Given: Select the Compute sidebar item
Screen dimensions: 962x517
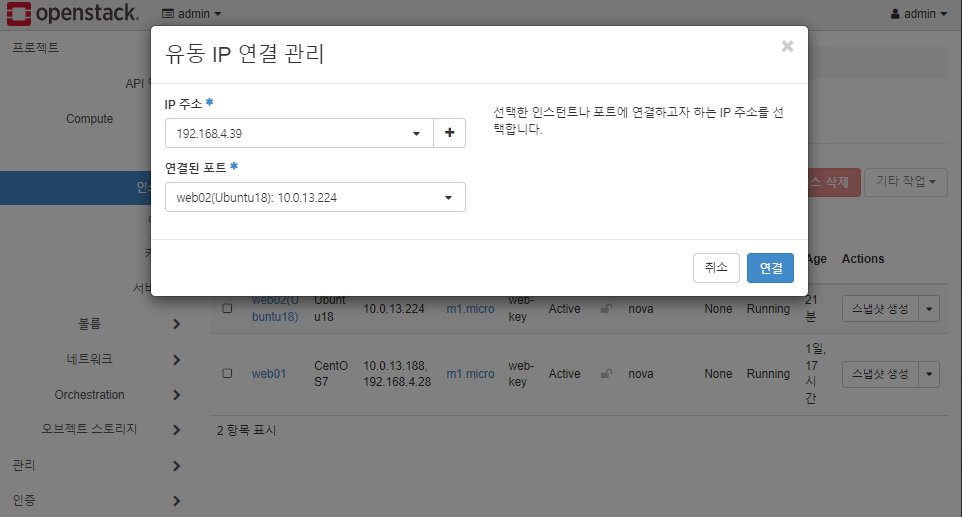Looking at the screenshot, I should tap(90, 119).
